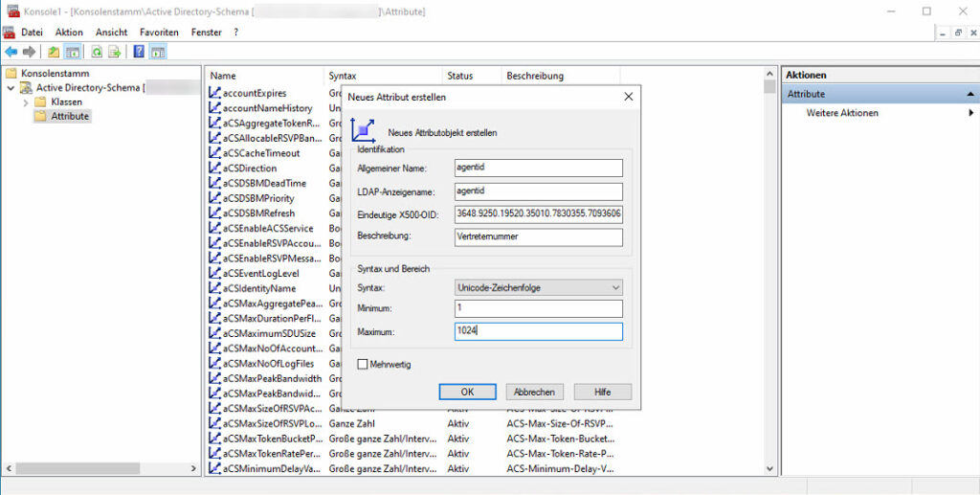Click the export list toolbar icon
This screenshot has width=980, height=495.
(x=114, y=52)
